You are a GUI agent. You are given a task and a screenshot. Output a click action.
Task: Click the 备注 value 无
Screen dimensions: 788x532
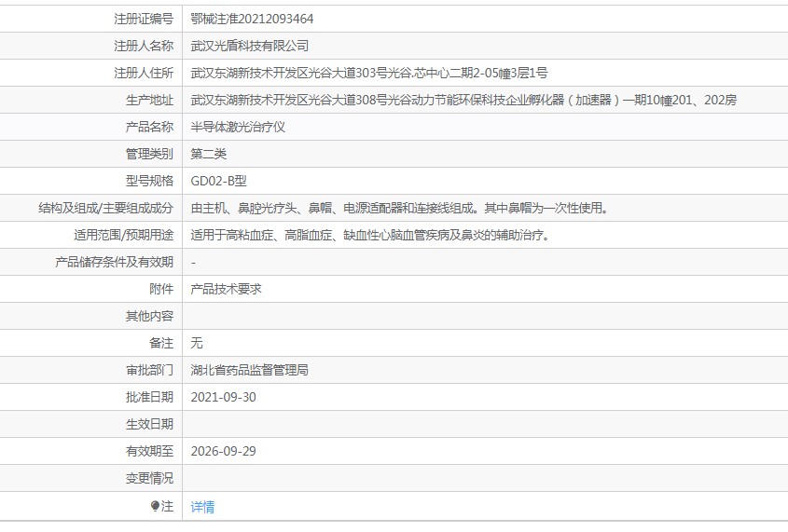197,343
